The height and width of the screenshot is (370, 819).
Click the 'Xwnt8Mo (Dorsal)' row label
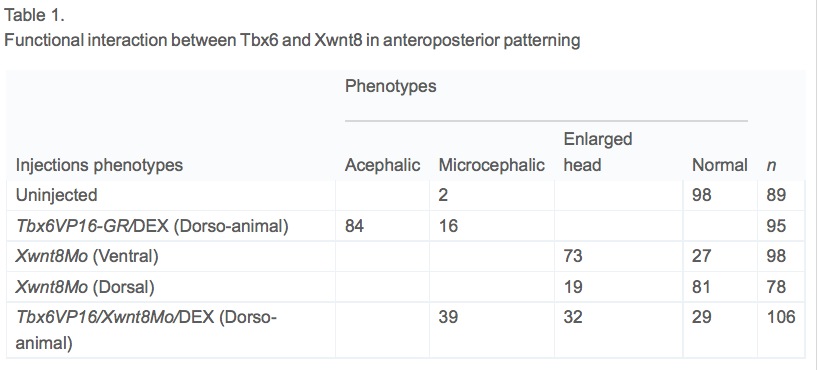point(85,286)
